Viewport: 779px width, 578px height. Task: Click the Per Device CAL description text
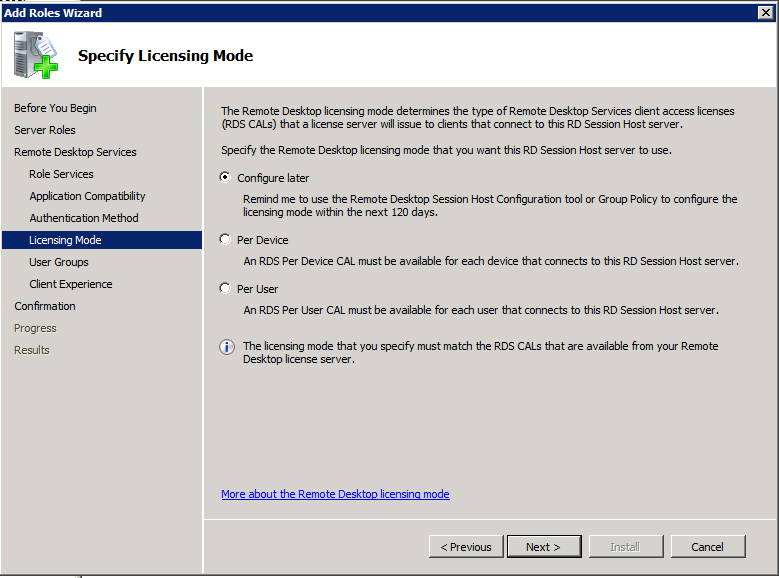coord(491,261)
